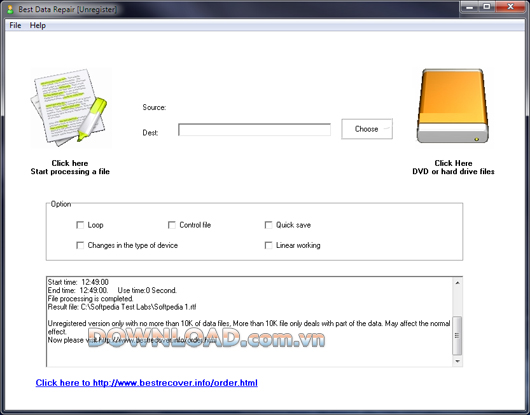Check the Quick save option
The width and height of the screenshot is (530, 415).
tap(268, 225)
